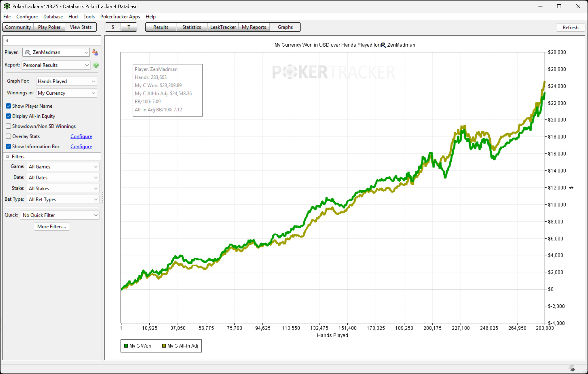The image size is (588, 374).
Task: Open the Report dropdown showing Personal Results
Action: [56, 65]
